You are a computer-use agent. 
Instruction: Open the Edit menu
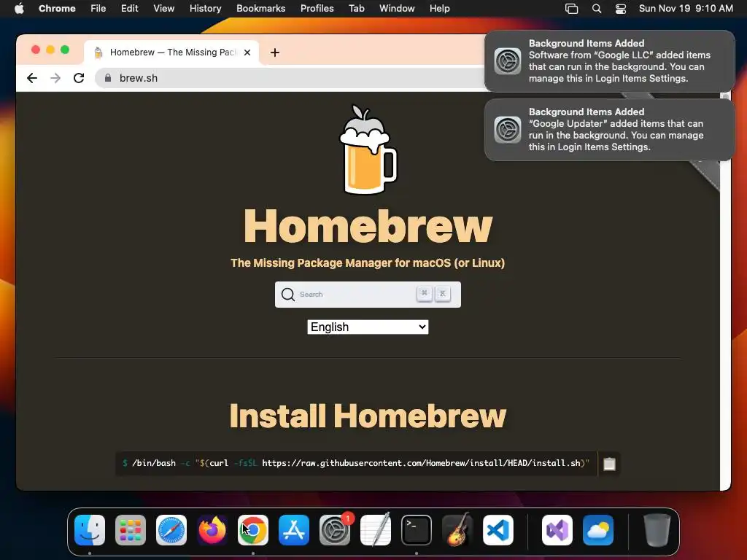(129, 8)
